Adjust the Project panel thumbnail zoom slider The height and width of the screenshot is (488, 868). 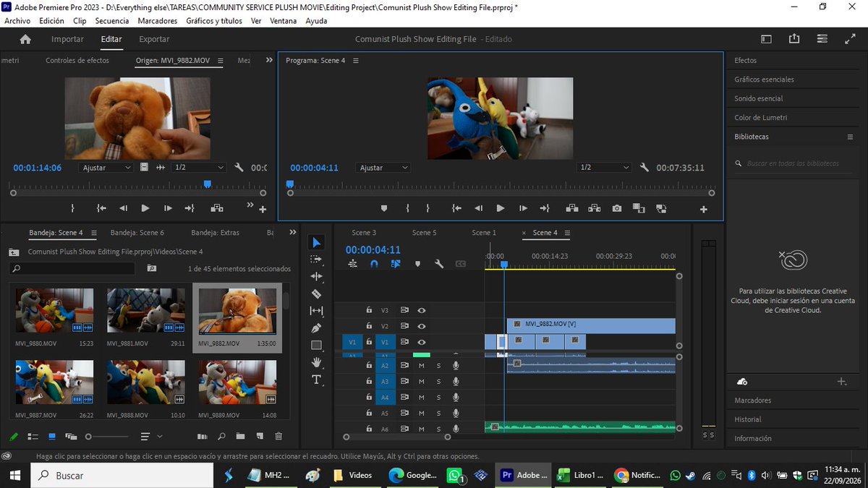(108, 437)
